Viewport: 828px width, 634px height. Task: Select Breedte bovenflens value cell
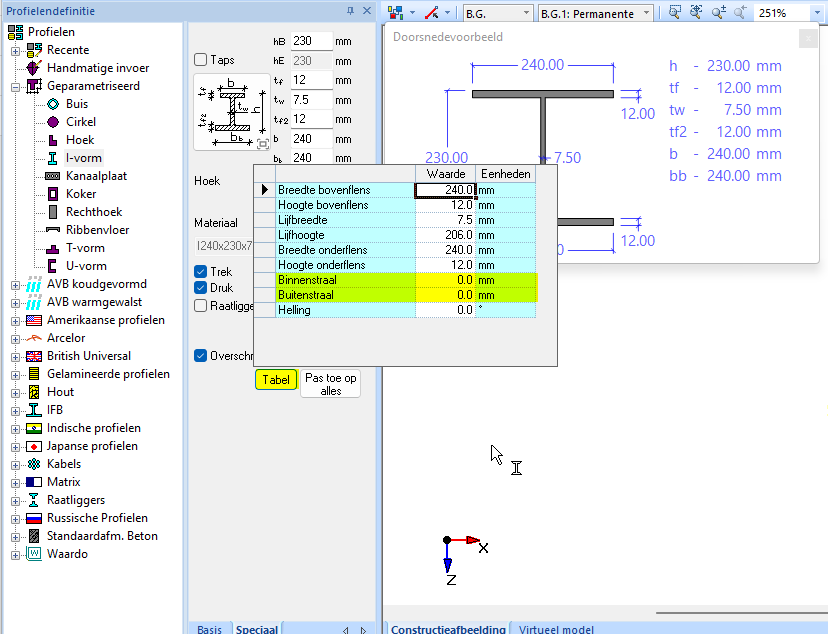[x=445, y=190]
